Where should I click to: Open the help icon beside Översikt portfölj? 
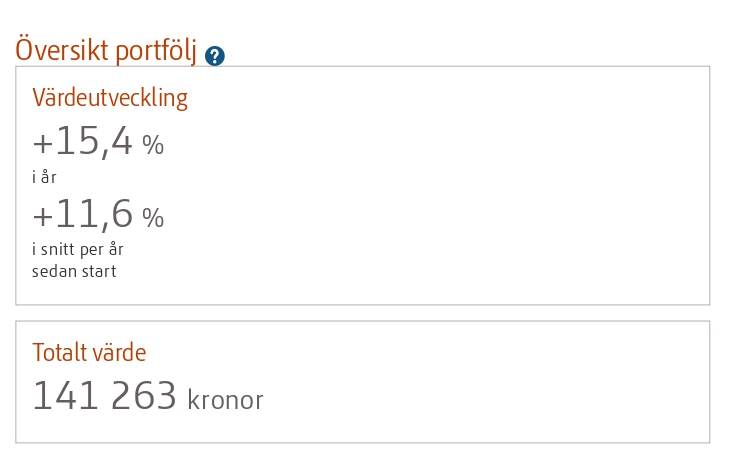[215, 56]
